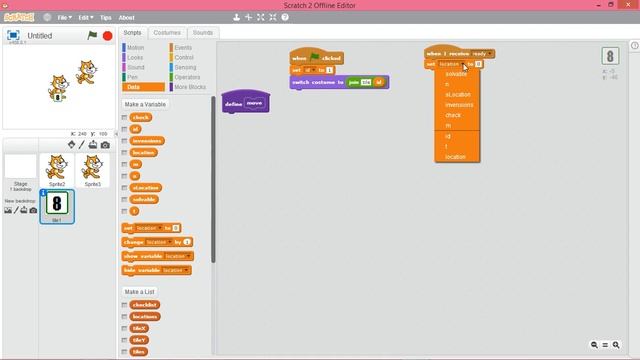Viewport: 640px width, 360px height.
Task: Click the green flag to start
Action: (x=92, y=36)
